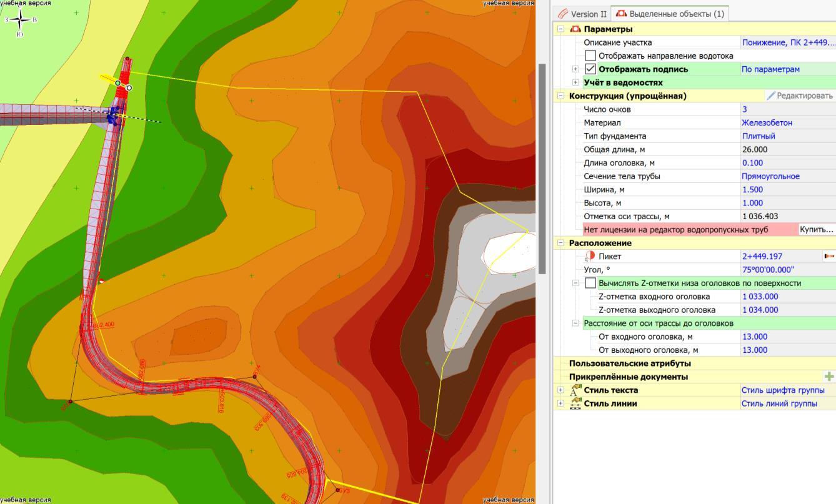Click the pick-on-map icon in Пикет row
Screen dimensions: 836x504
pos(829,256)
